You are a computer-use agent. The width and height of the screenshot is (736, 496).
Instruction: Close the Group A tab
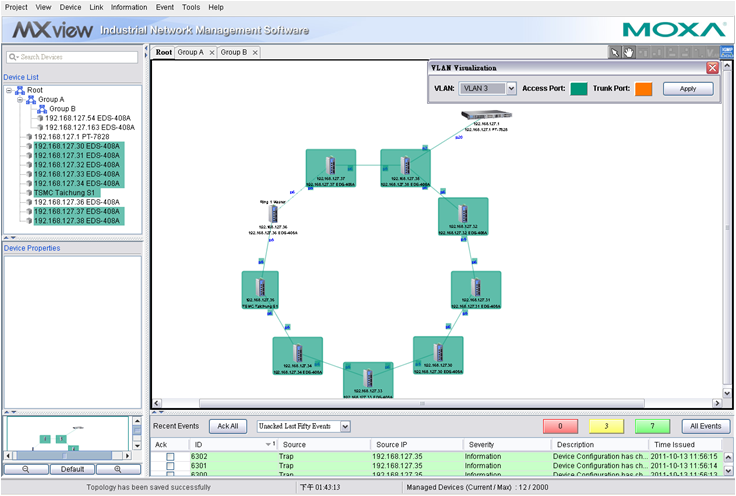[x=212, y=53]
